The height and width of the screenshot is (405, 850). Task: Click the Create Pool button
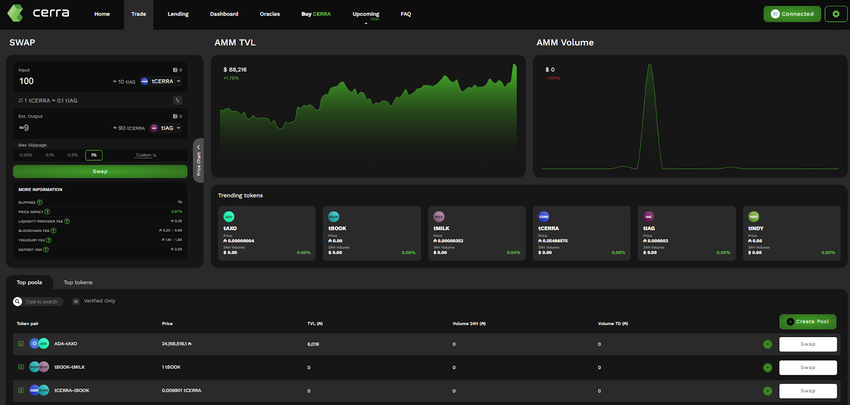(808, 322)
